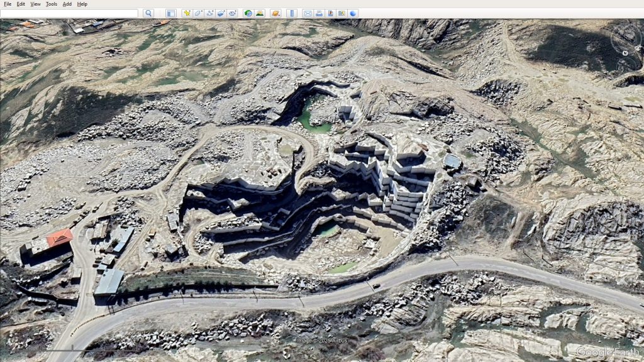Add an image overlay
This screenshot has width=644, height=362.
coord(221,13)
